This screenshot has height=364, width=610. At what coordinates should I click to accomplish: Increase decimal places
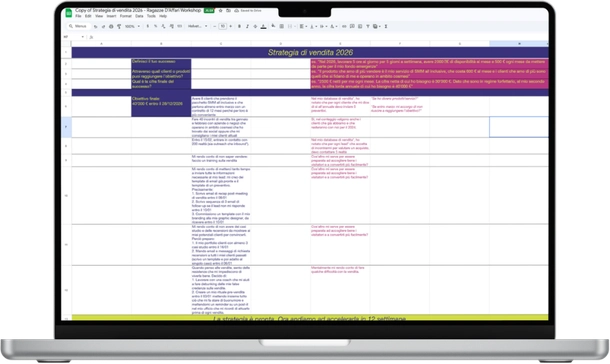tap(172, 26)
